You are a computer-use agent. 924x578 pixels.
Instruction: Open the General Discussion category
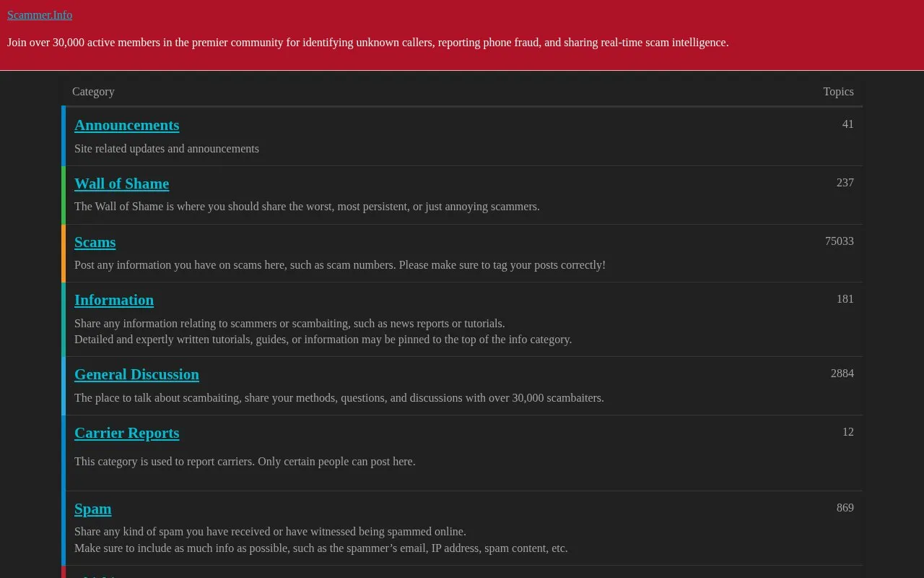(136, 374)
